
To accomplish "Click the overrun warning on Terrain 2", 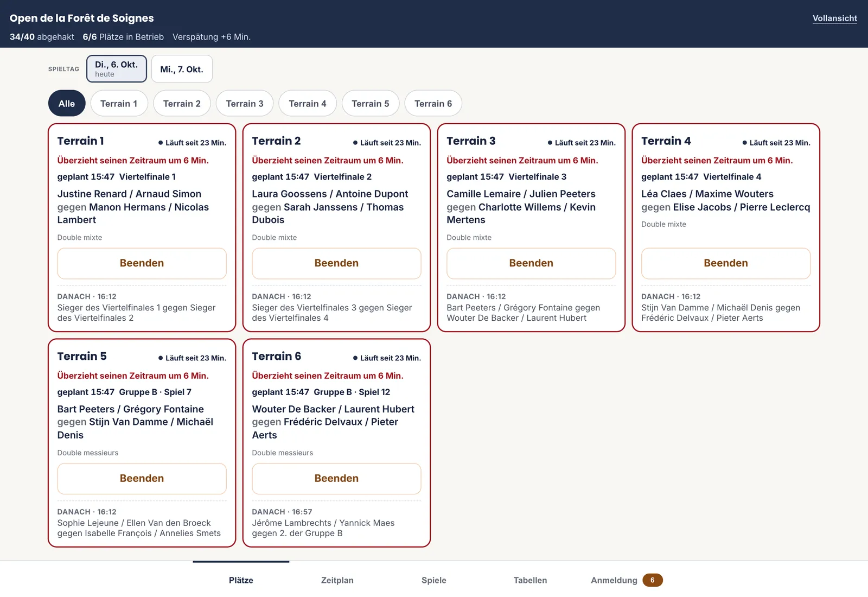I will coord(328,161).
